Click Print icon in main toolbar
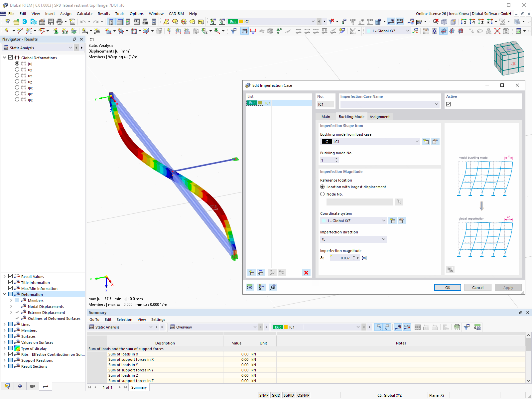Viewport: 532px width, 399px height. coord(60,22)
